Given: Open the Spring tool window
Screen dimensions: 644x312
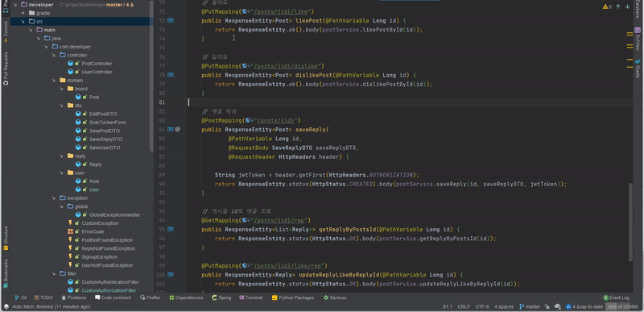Looking at the screenshot, I should (x=221, y=297).
